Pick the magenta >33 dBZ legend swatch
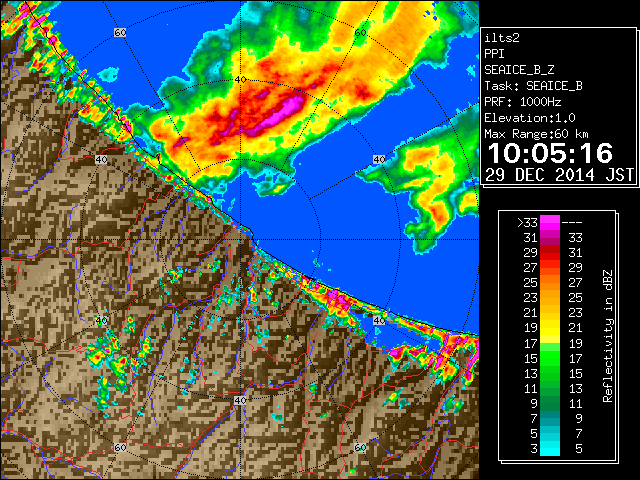This screenshot has height=480, width=640. [550, 223]
